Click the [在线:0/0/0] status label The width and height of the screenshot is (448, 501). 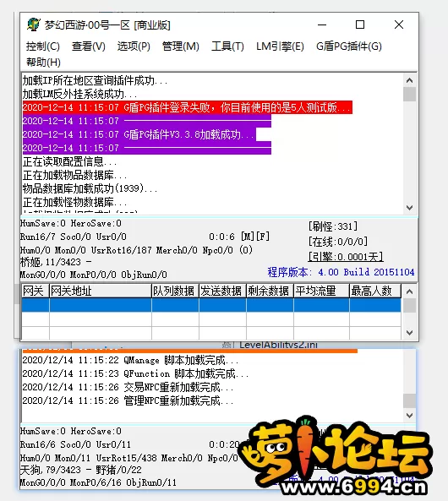[x=337, y=242]
